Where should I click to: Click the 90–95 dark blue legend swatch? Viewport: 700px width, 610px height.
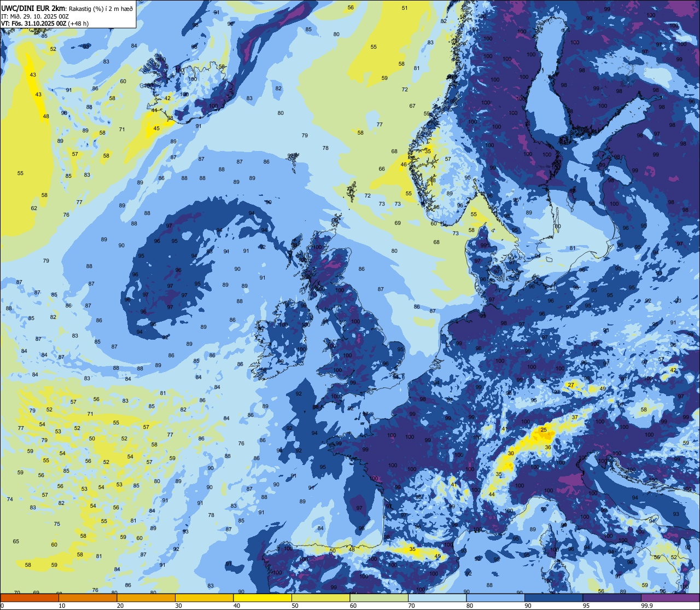click(553, 597)
